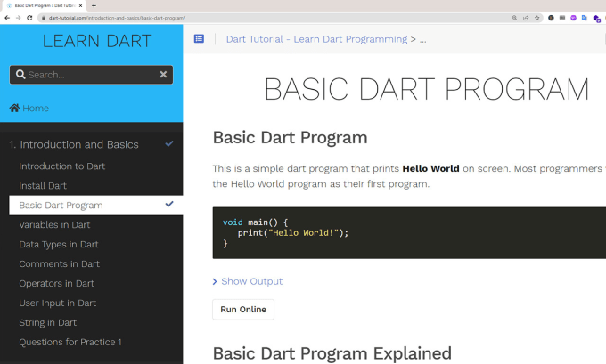Open Data Types in Dart lesson
This screenshot has height=364, width=606.
(x=59, y=245)
